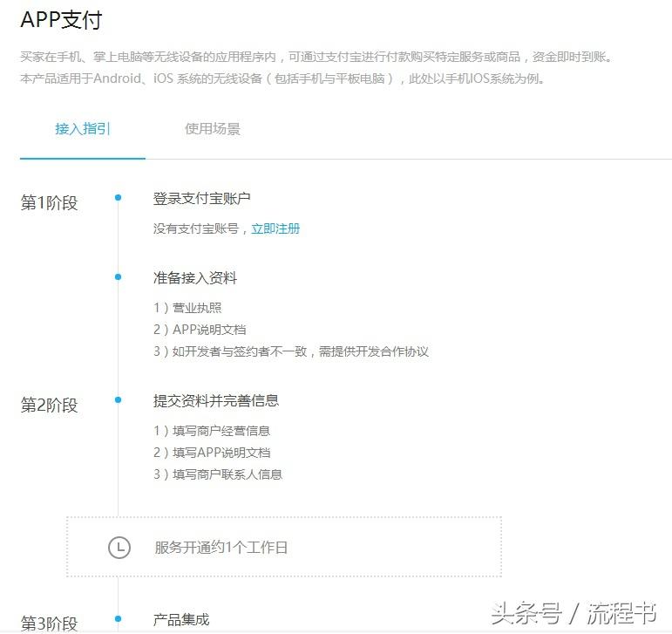
Task: Click the 营业执照 list item
Action: pyautogui.click(x=187, y=308)
